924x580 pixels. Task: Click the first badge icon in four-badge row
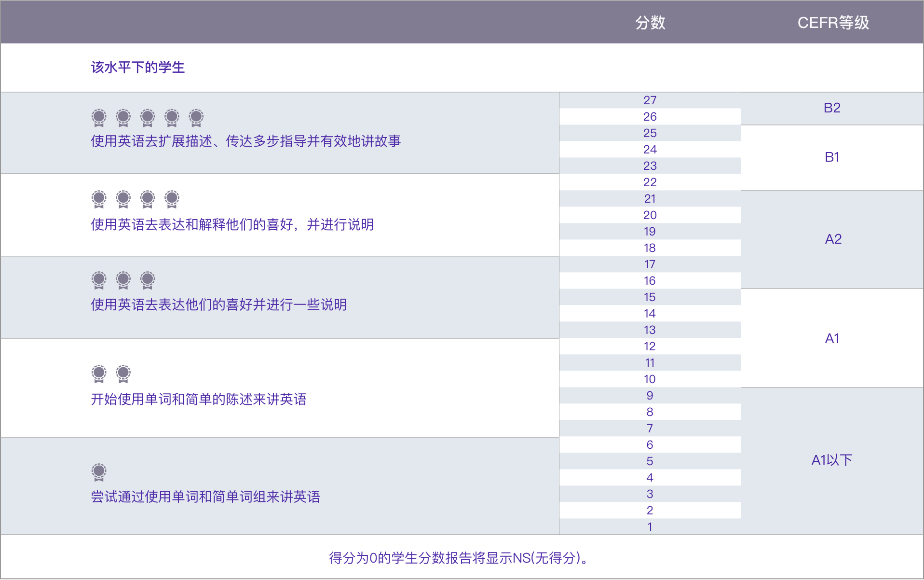99,199
